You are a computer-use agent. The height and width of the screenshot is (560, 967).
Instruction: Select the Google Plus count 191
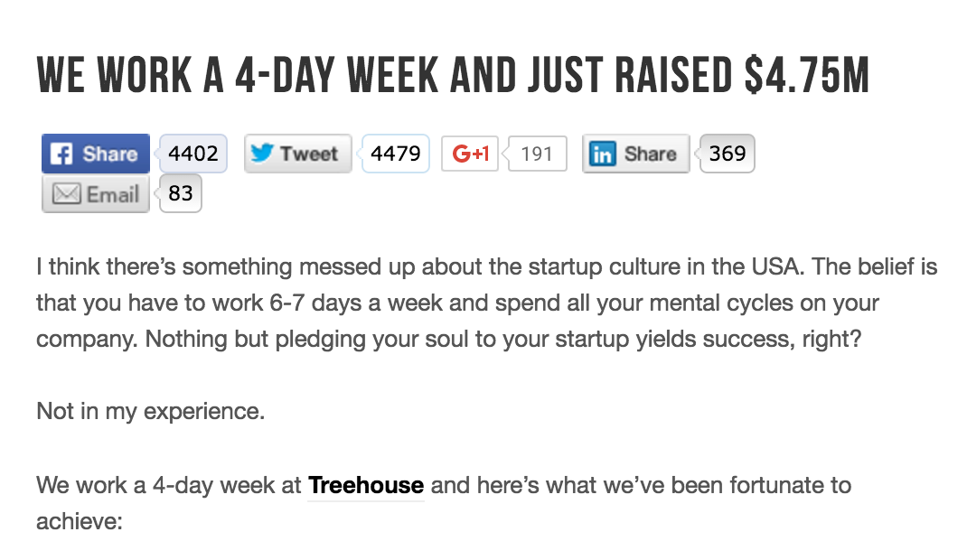[536, 154]
